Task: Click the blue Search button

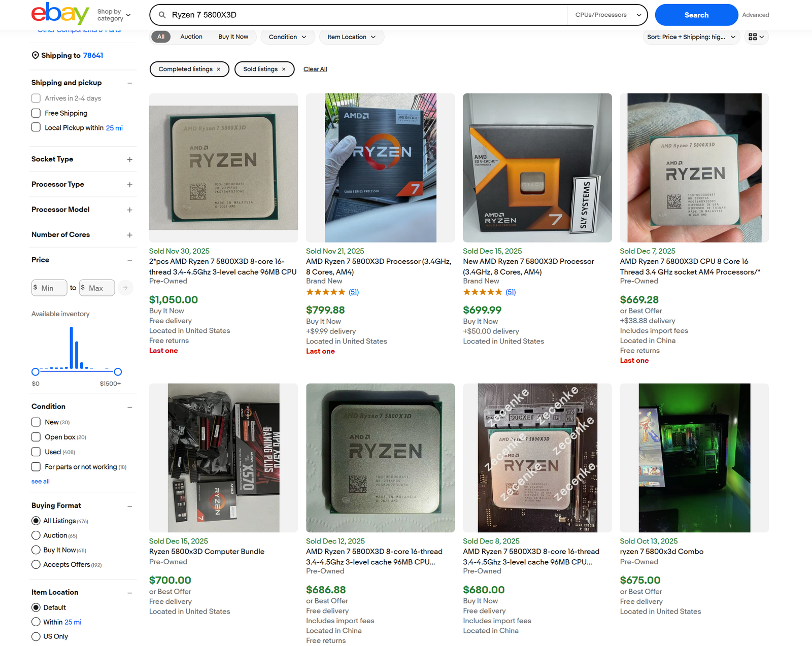Action: click(x=696, y=15)
